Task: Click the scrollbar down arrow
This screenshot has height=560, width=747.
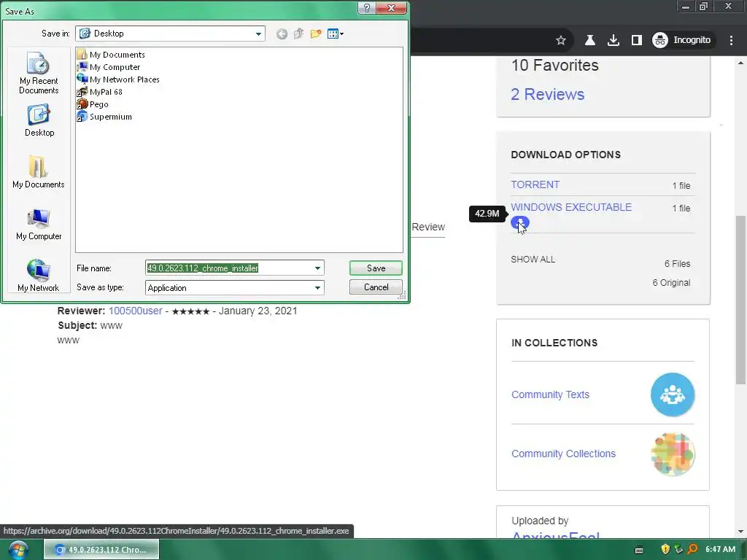Action: [x=740, y=532]
